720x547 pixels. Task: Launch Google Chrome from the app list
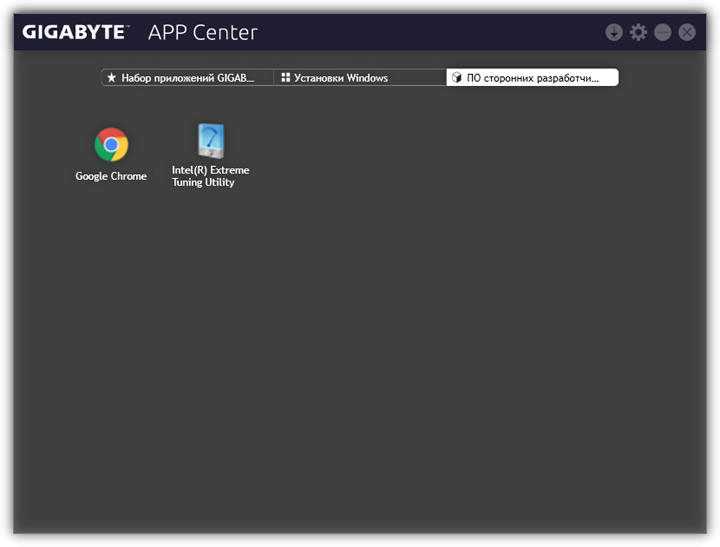point(111,145)
